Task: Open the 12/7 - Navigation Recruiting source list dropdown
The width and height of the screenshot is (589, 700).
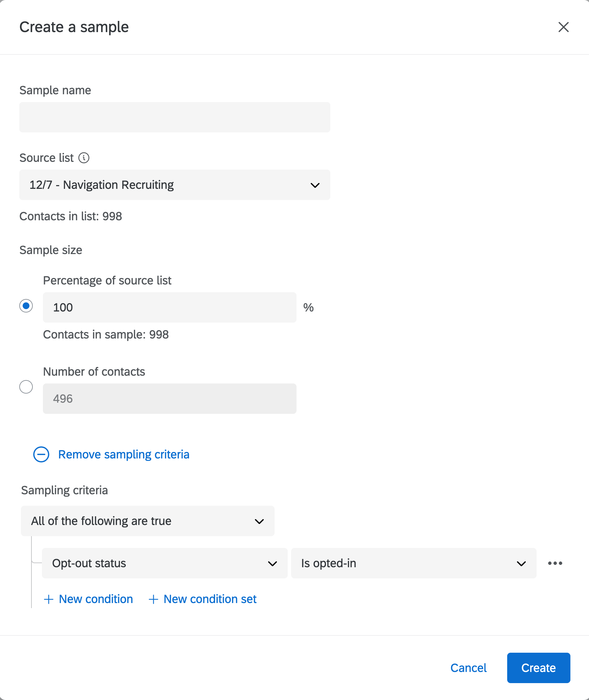Action: [174, 185]
